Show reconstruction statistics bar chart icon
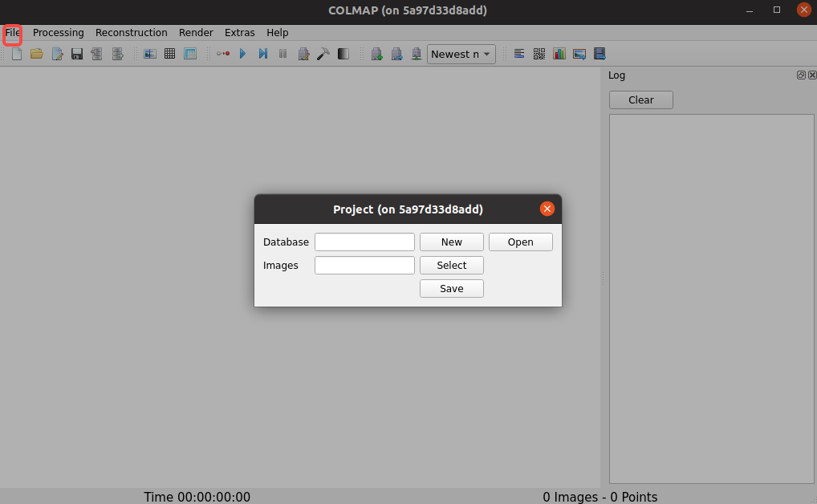Viewport: 817px width, 504px height. coord(559,54)
